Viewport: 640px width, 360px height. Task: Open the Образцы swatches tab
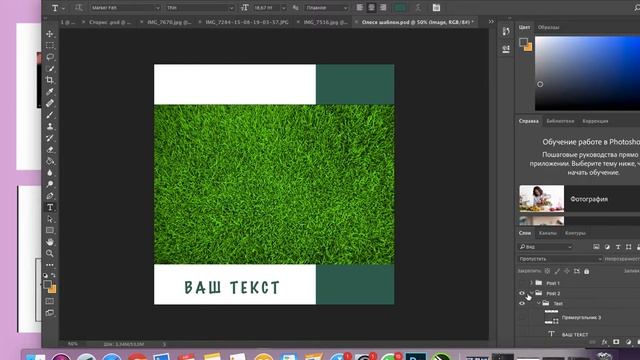pyautogui.click(x=549, y=27)
